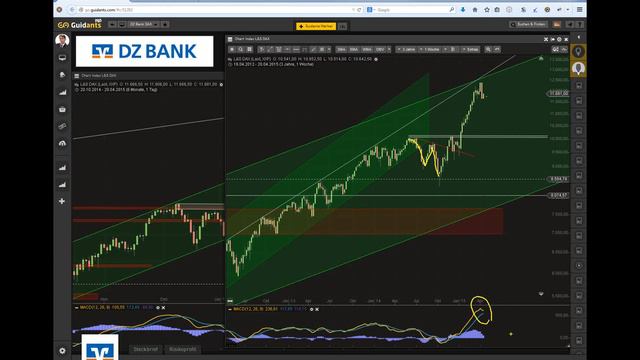Open settings gear of left chart MACD indicator
The height and width of the screenshot is (360, 640).
158,307
